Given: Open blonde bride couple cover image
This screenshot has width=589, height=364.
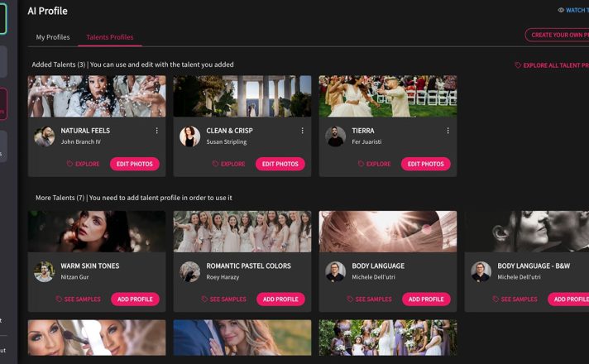Looking at the screenshot, I should click(x=242, y=338).
